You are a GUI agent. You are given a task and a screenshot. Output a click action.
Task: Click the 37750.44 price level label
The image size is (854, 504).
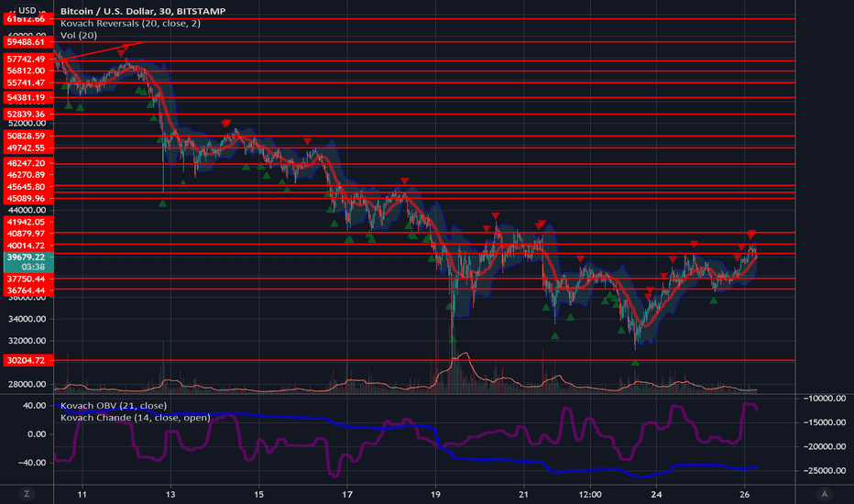(x=28, y=279)
